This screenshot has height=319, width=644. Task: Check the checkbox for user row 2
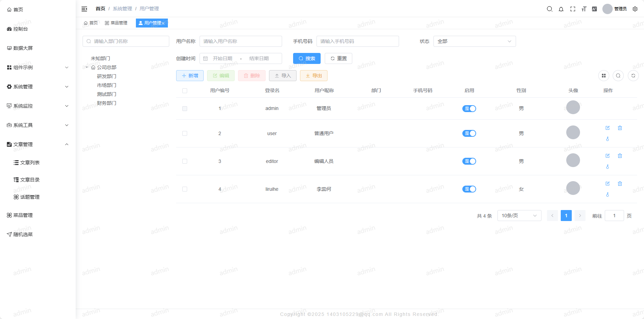coord(185,133)
